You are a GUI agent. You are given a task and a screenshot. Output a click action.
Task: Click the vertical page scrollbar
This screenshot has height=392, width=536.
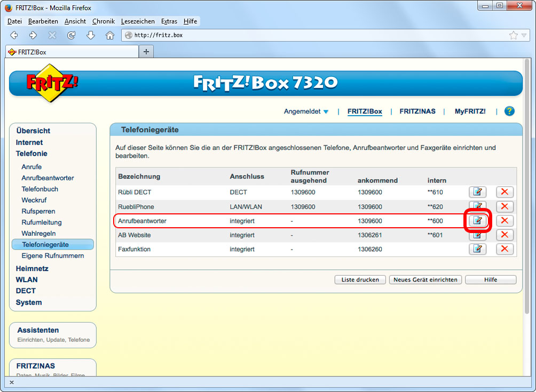pyautogui.click(x=527, y=186)
